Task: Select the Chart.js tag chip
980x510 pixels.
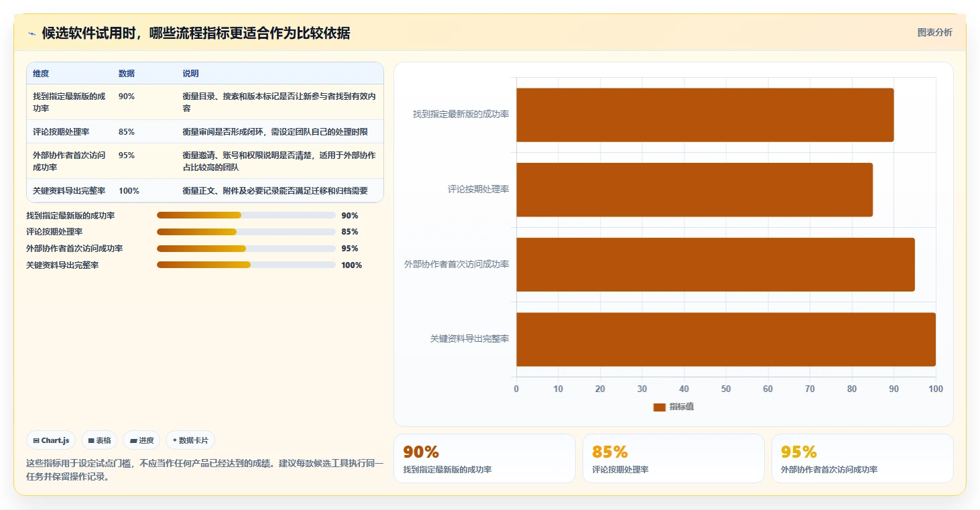Action: (x=51, y=440)
